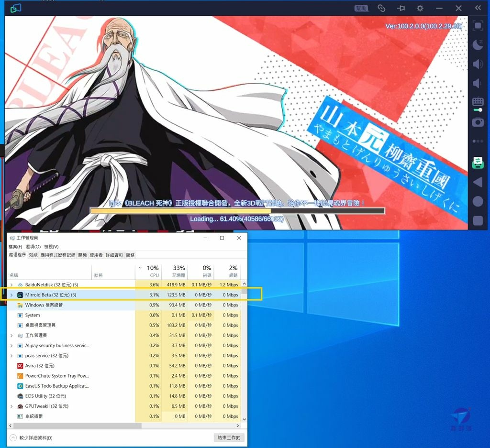This screenshot has height=448, width=490.
Task: Click the Mirroid Beta process icon
Action: pyautogui.click(x=20, y=295)
